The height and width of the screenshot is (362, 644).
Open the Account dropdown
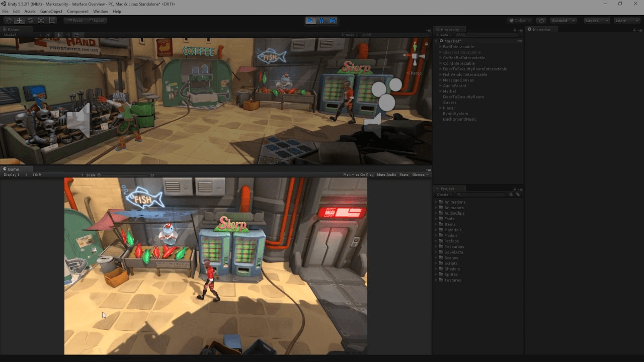562,21
